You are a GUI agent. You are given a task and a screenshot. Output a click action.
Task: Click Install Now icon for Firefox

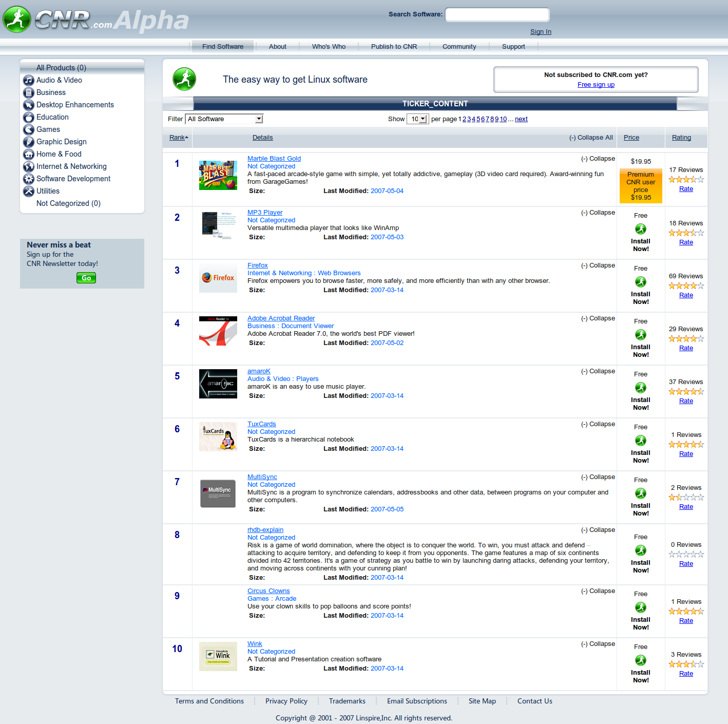tap(641, 282)
